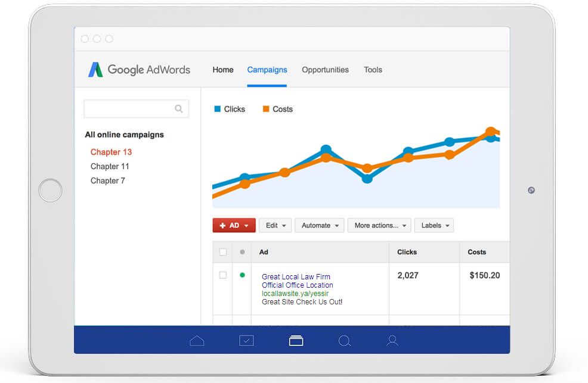
Task: Expand the Labels dropdown
Action: tap(434, 225)
